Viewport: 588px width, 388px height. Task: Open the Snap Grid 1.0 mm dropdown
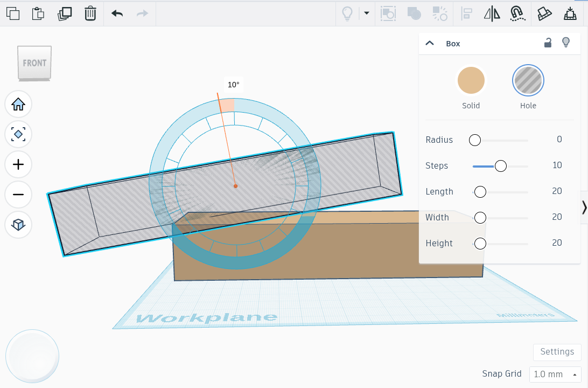tap(555, 374)
